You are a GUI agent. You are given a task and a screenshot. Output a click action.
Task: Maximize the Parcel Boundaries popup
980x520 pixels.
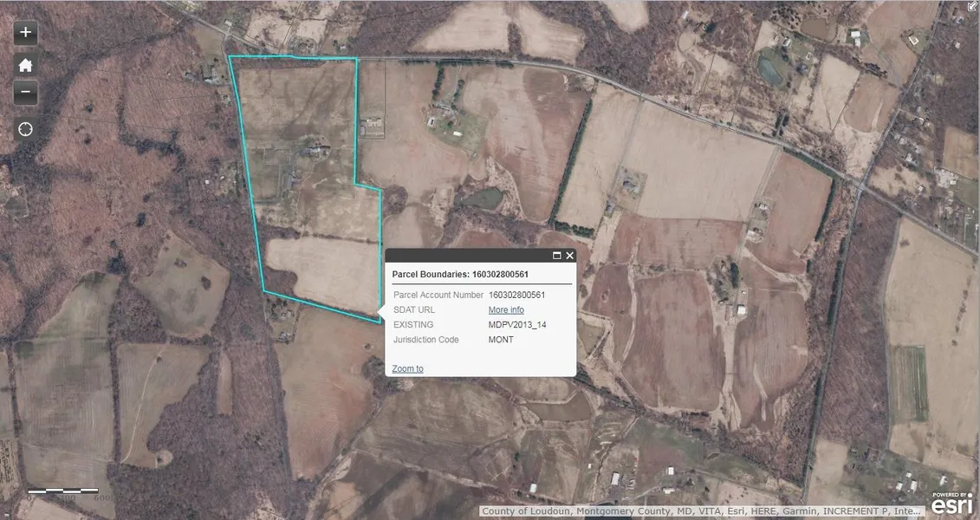556,256
